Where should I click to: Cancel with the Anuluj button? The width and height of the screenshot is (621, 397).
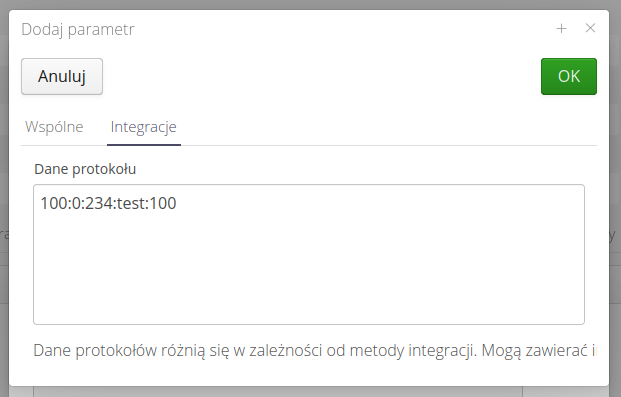tap(62, 76)
